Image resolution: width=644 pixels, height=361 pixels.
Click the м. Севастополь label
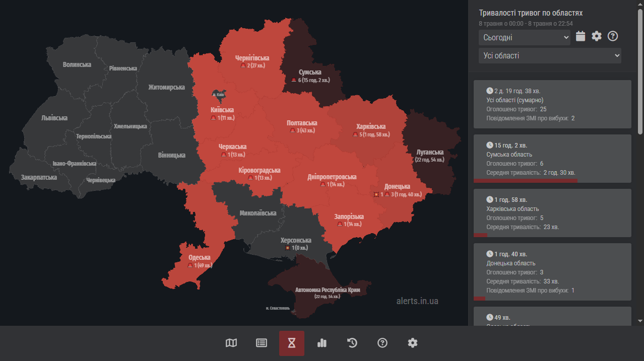coord(278,308)
